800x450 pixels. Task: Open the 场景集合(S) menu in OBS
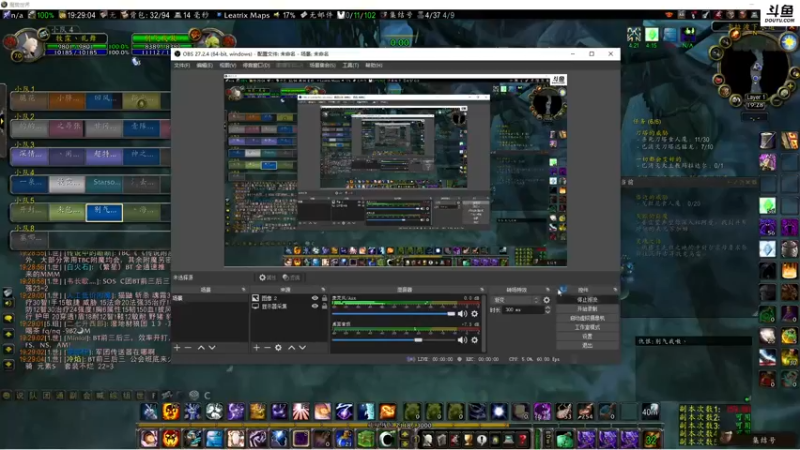coord(322,65)
